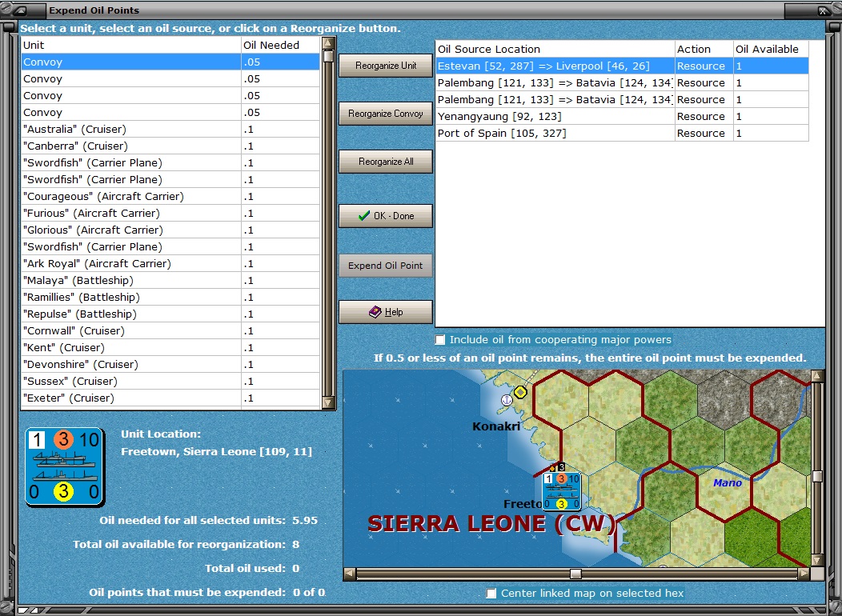Select the Estevan => Liverpool oil source
The image size is (842, 616).
pos(623,66)
